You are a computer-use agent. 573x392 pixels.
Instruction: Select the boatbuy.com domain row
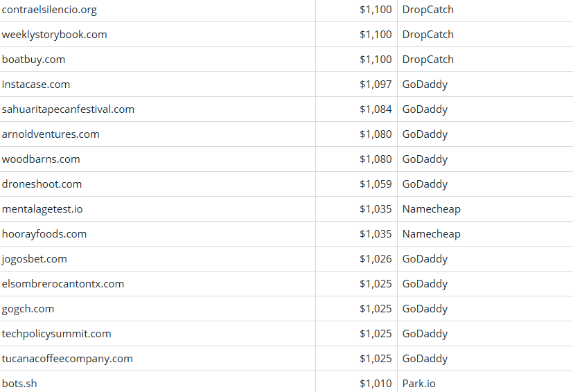(x=33, y=60)
